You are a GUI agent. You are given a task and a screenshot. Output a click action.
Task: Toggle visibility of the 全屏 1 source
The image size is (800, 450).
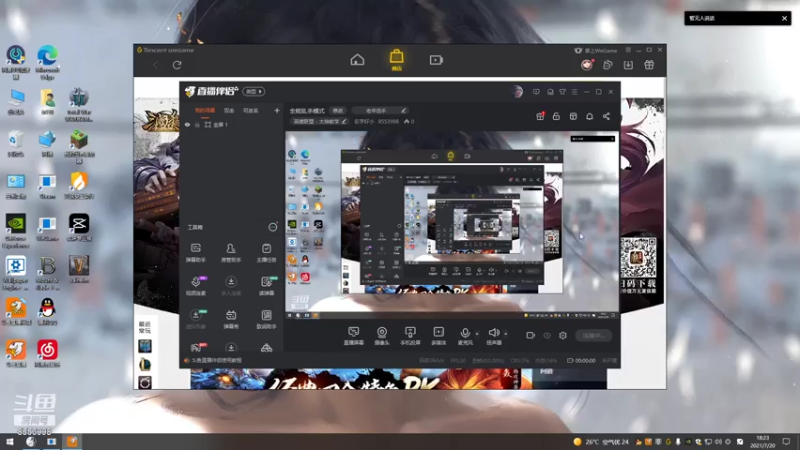(x=187, y=124)
